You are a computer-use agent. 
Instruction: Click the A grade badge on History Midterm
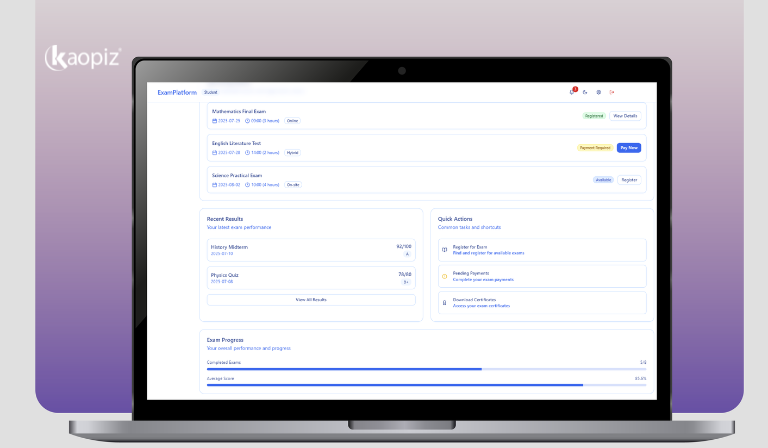point(407,254)
